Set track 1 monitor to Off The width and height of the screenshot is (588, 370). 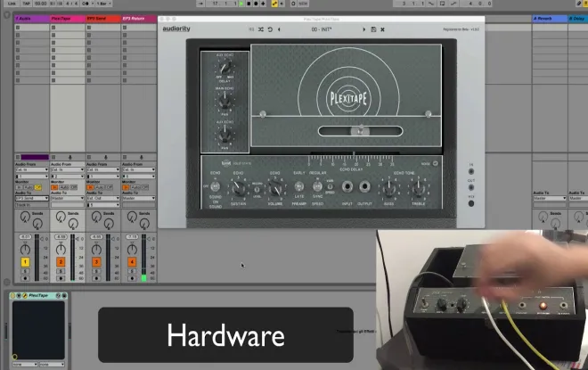tap(38, 187)
